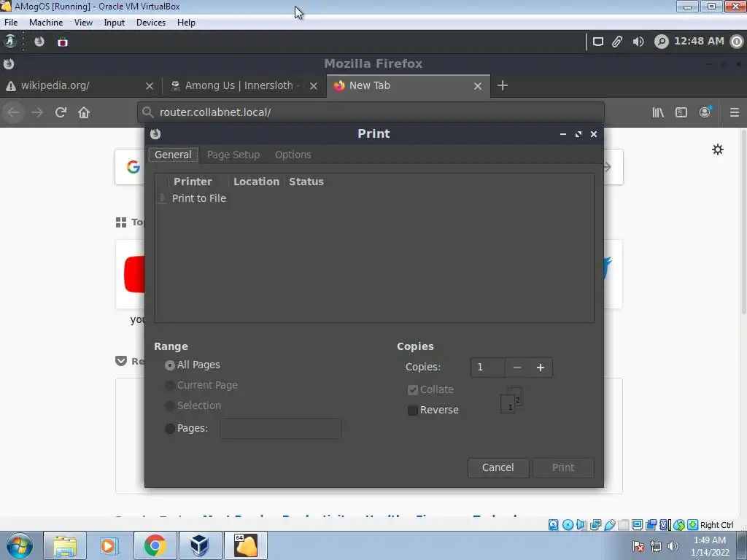
Task: Open New Tab page settings gear
Action: click(718, 149)
